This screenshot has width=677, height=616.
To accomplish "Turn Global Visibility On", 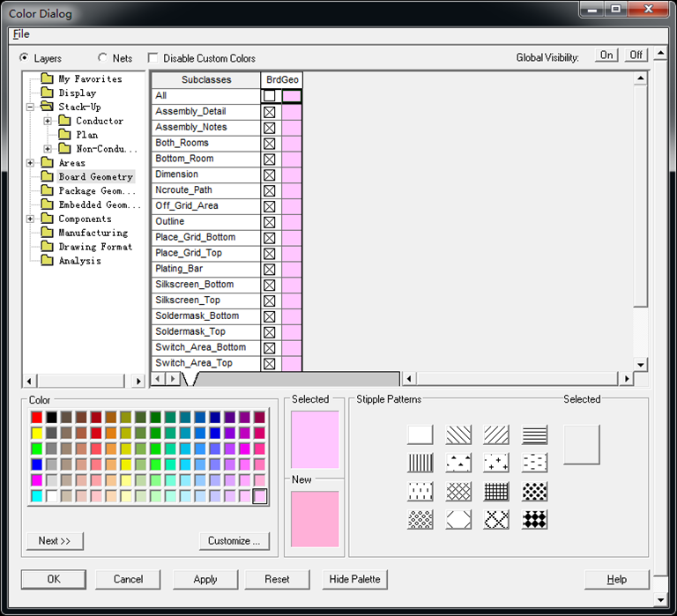I will coord(606,56).
